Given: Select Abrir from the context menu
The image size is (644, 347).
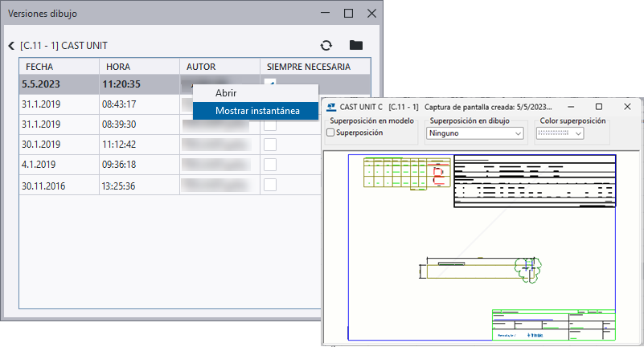Looking at the screenshot, I should click(226, 92).
